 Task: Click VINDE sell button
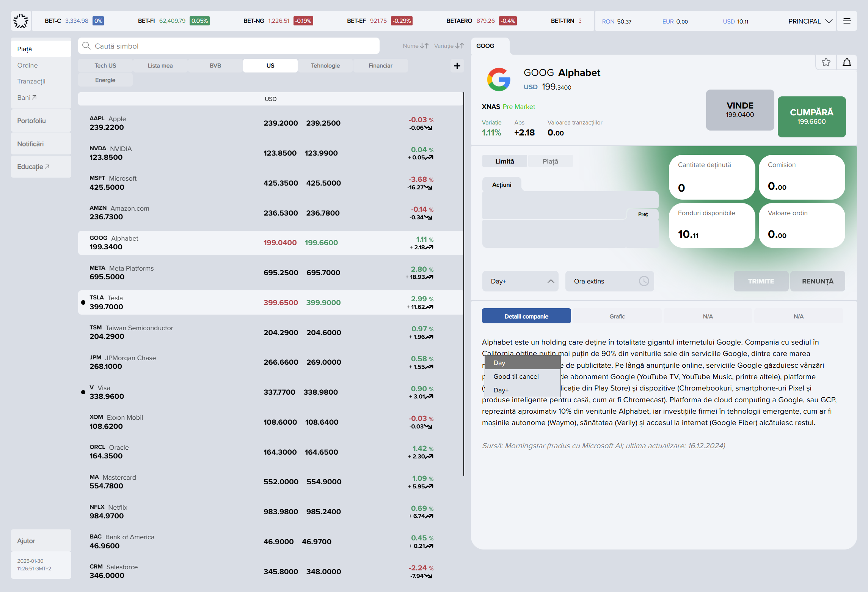[x=740, y=110]
